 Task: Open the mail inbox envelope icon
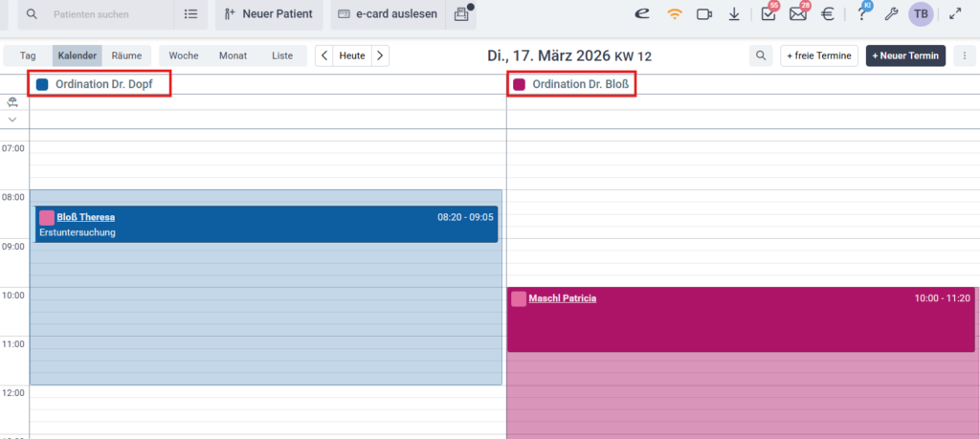(797, 14)
